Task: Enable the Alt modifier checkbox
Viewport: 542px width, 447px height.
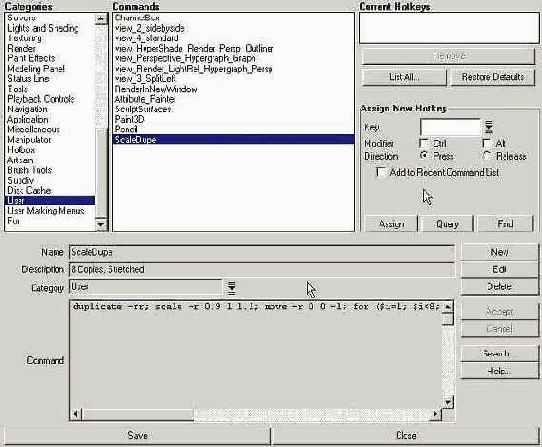Action: (x=486, y=143)
